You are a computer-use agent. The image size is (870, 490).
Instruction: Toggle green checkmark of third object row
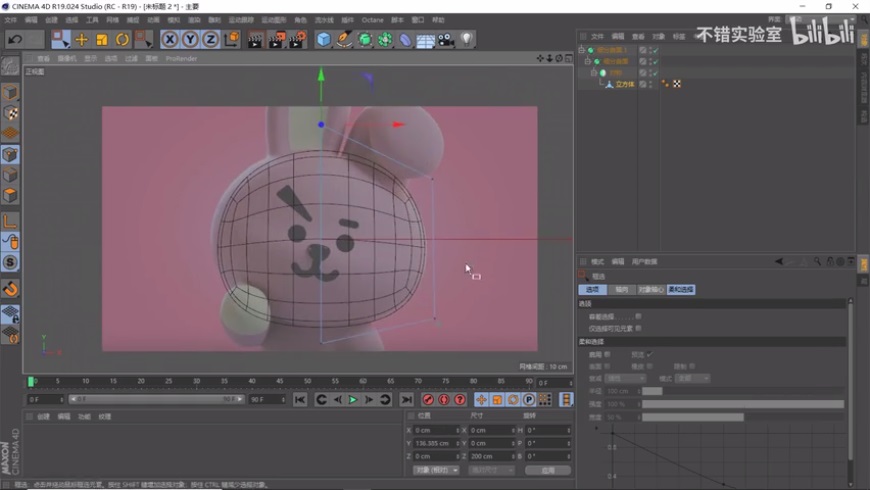pyautogui.click(x=655, y=73)
